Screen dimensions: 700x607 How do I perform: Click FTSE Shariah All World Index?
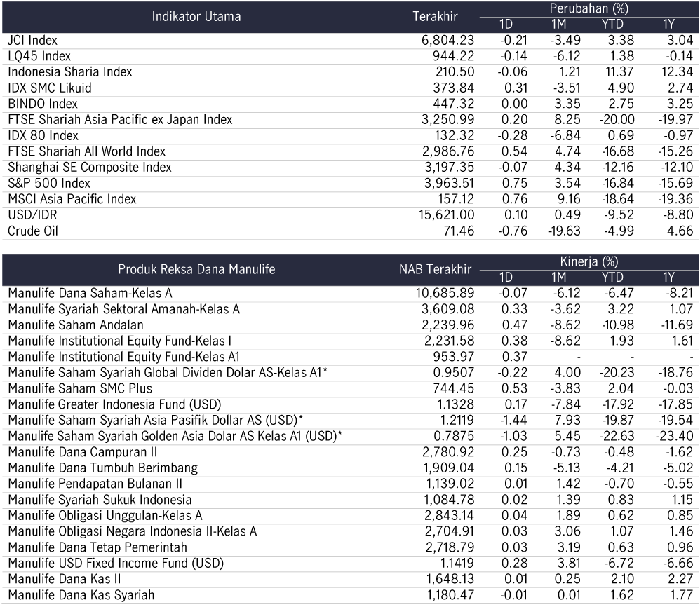click(x=86, y=151)
